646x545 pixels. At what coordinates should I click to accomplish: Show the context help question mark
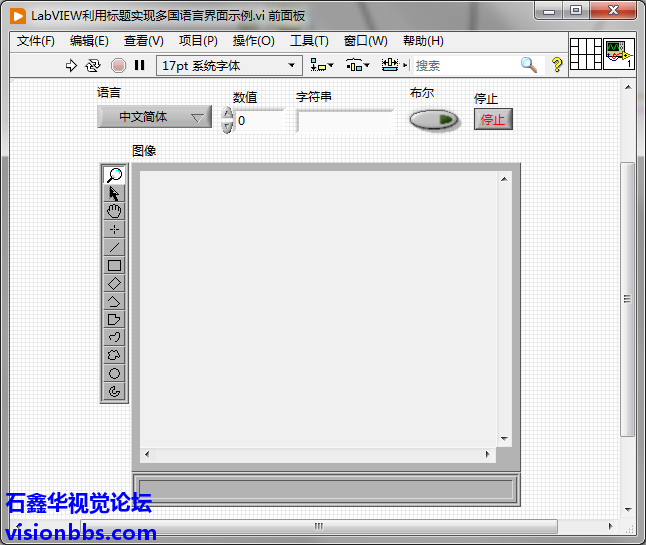(x=557, y=65)
